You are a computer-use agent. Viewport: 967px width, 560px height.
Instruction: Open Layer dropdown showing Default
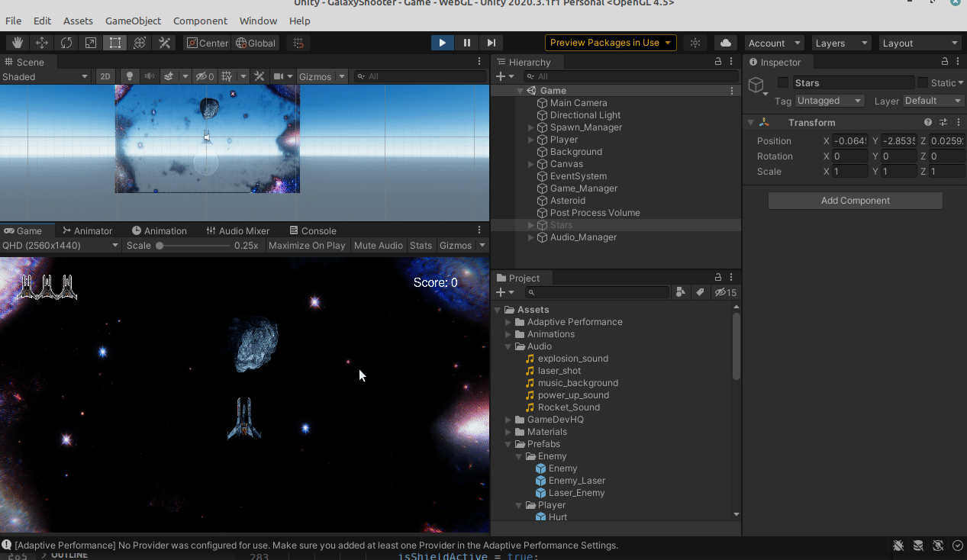[x=933, y=101]
